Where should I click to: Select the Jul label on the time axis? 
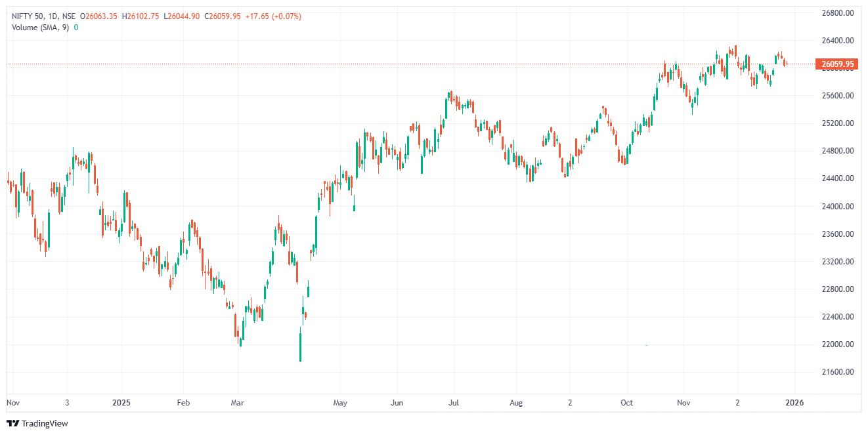454,402
